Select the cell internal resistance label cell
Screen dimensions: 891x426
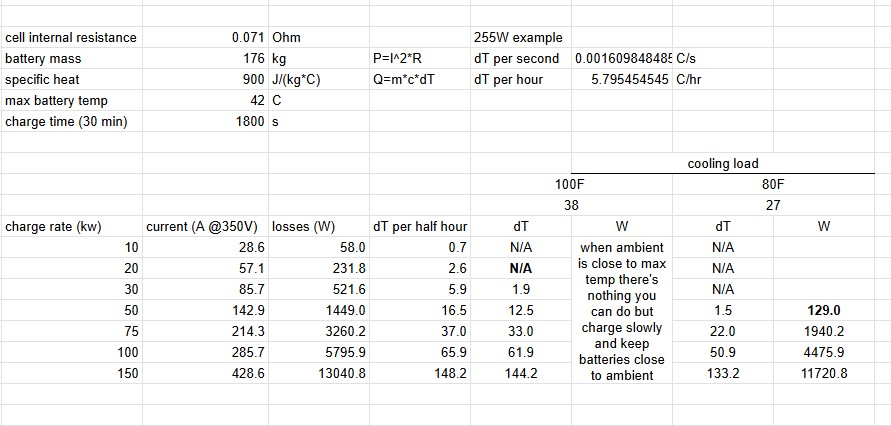tap(70, 38)
